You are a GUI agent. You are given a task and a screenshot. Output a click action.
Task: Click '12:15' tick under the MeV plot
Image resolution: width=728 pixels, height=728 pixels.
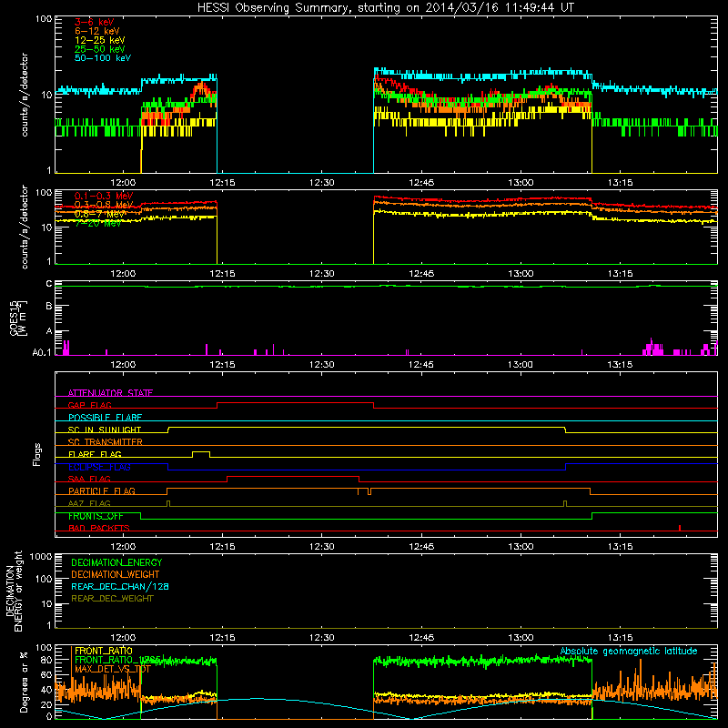pyautogui.click(x=222, y=274)
